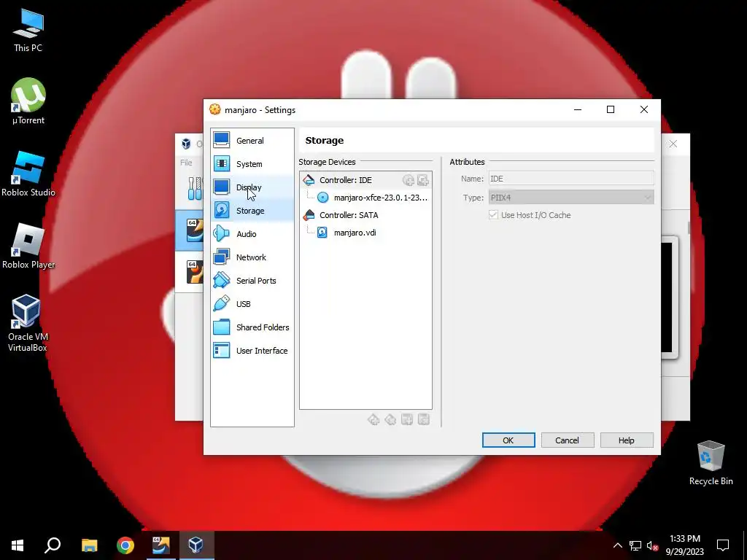Click the VirtualBox cube icon in taskbar
747x560 pixels.
(196, 545)
